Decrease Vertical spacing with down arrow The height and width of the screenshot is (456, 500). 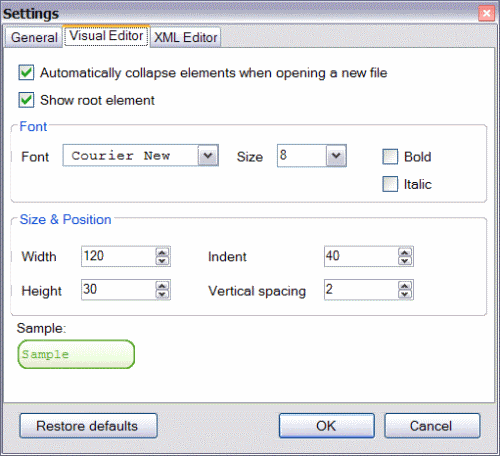405,294
